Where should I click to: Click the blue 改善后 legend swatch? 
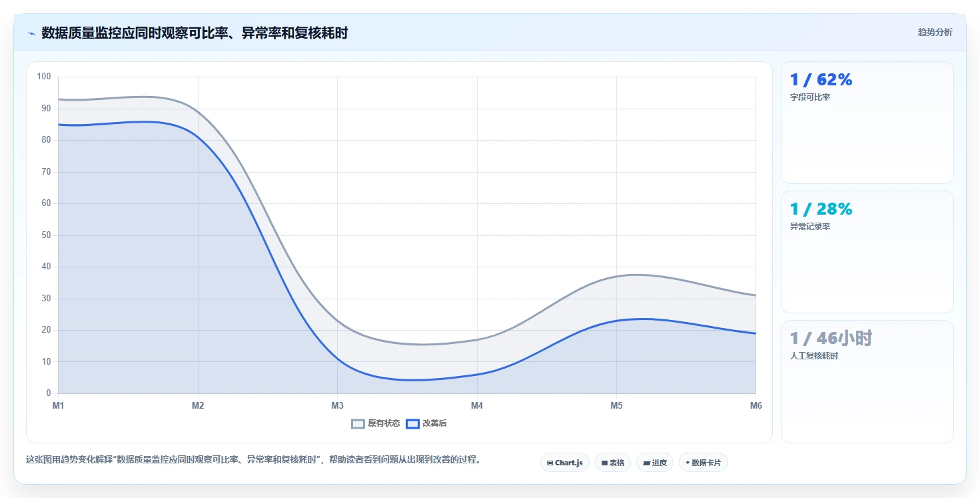click(x=413, y=423)
